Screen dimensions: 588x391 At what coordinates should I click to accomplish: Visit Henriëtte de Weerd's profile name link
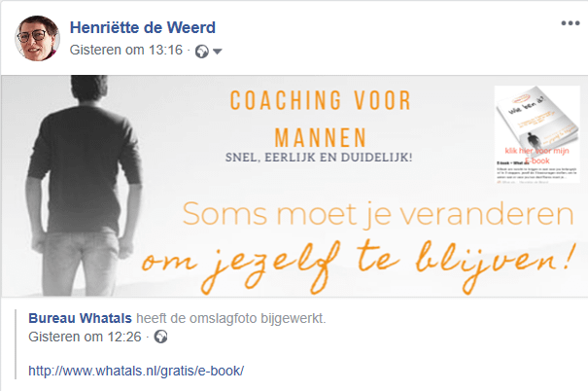click(x=143, y=27)
